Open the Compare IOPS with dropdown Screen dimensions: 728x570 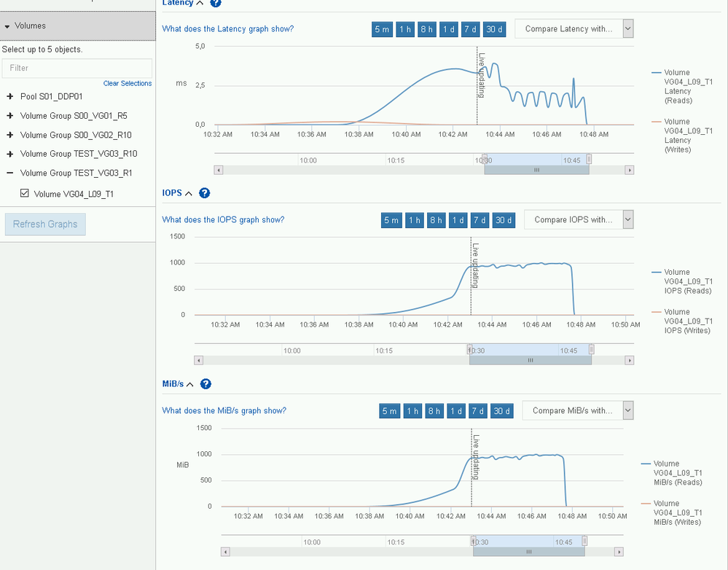(x=579, y=219)
